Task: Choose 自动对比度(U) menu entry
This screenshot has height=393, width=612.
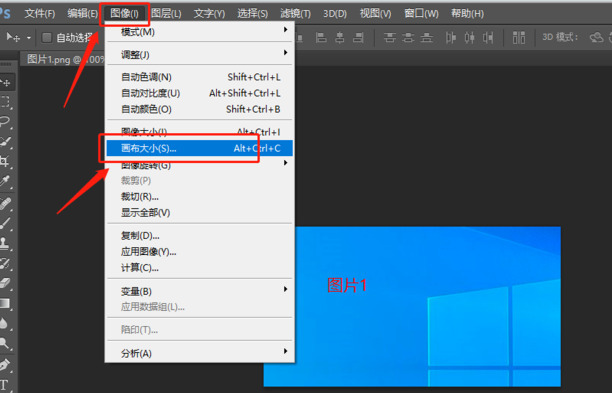Action: pos(199,93)
